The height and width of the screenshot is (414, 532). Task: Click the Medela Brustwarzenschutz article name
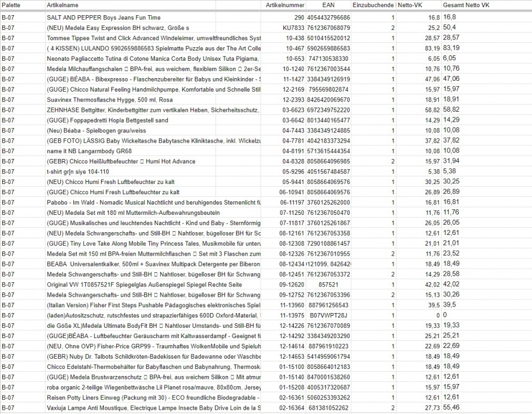point(154,377)
